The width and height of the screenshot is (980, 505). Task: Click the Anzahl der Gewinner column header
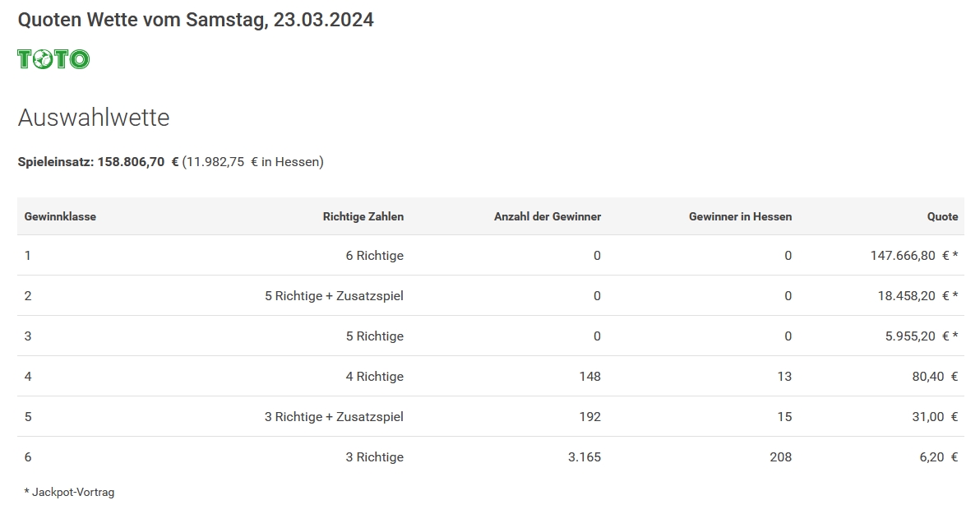[547, 217]
